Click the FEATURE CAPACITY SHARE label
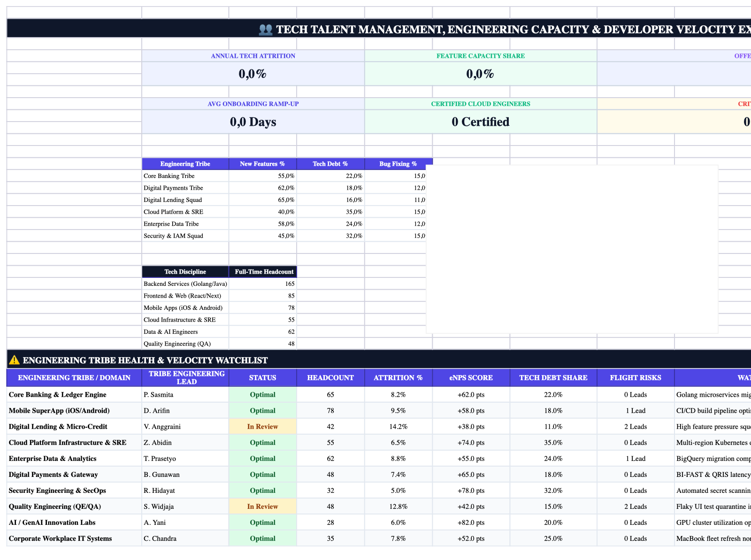This screenshot has height=560, width=751. click(x=481, y=56)
